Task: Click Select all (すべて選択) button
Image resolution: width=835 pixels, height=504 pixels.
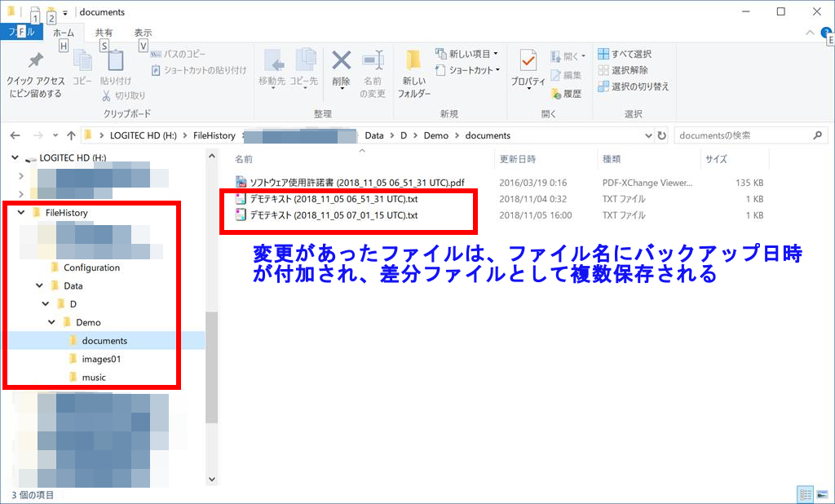Action: point(625,54)
